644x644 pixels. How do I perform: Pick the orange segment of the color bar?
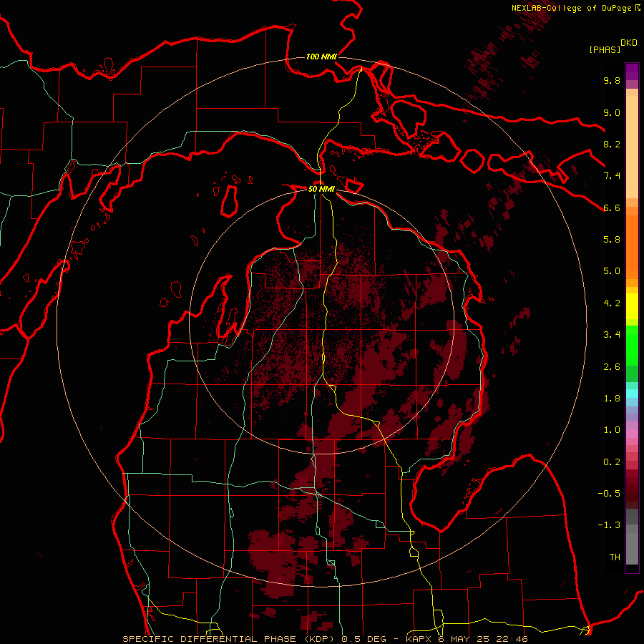(632, 246)
